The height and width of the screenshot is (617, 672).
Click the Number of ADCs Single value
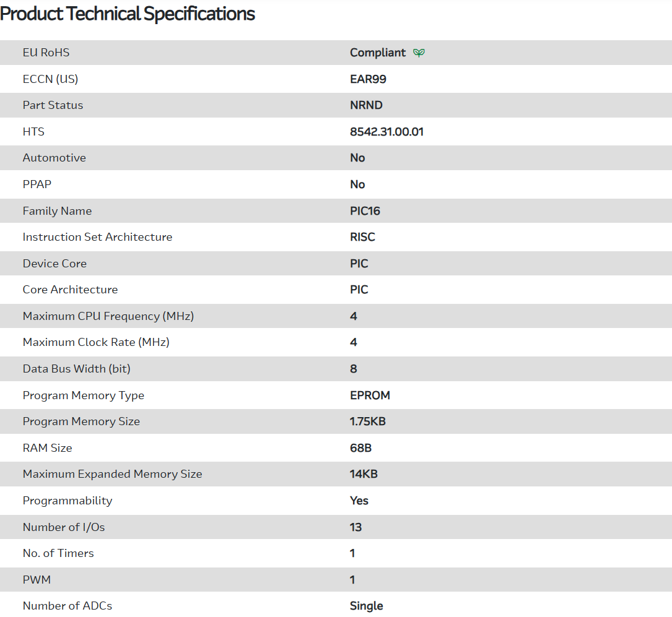click(x=366, y=606)
